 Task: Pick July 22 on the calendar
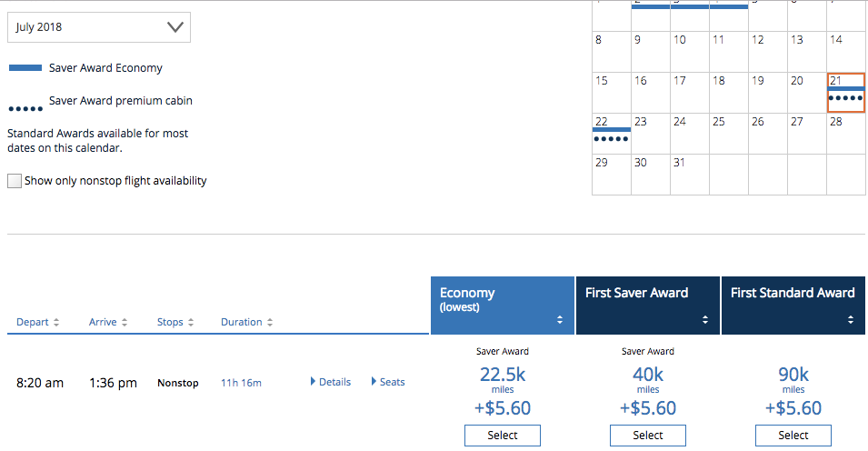click(611, 133)
